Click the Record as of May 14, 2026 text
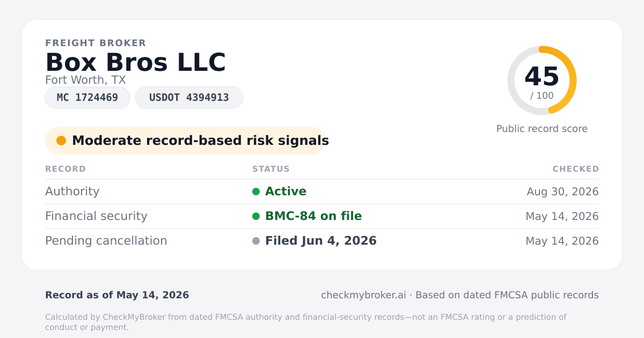Screen dimensions: 644x338 click(x=117, y=295)
